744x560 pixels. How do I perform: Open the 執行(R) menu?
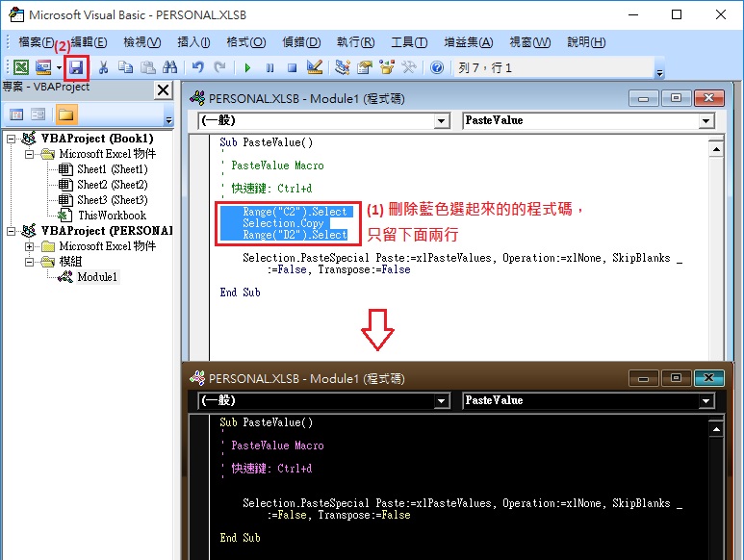coord(355,42)
